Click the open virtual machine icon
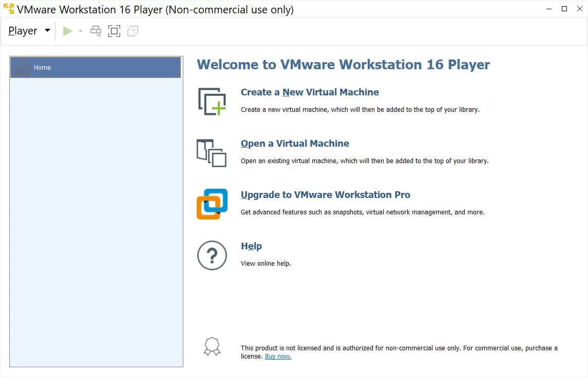 (x=212, y=153)
